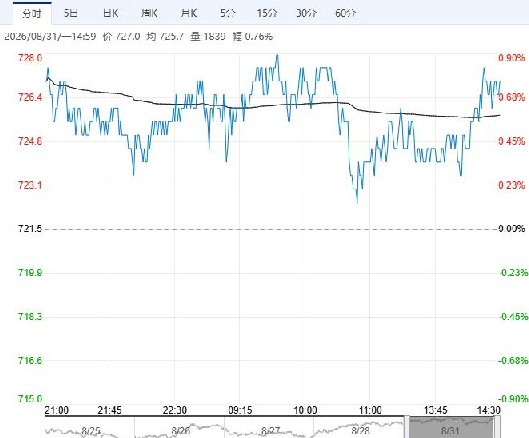Click the chart low point before 11:00
Image resolution: width=529 pixels, height=438 pixels.
click(x=357, y=202)
